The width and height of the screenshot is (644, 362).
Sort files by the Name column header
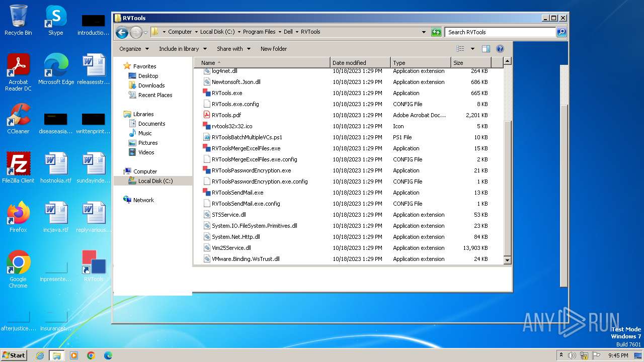[262, 63]
